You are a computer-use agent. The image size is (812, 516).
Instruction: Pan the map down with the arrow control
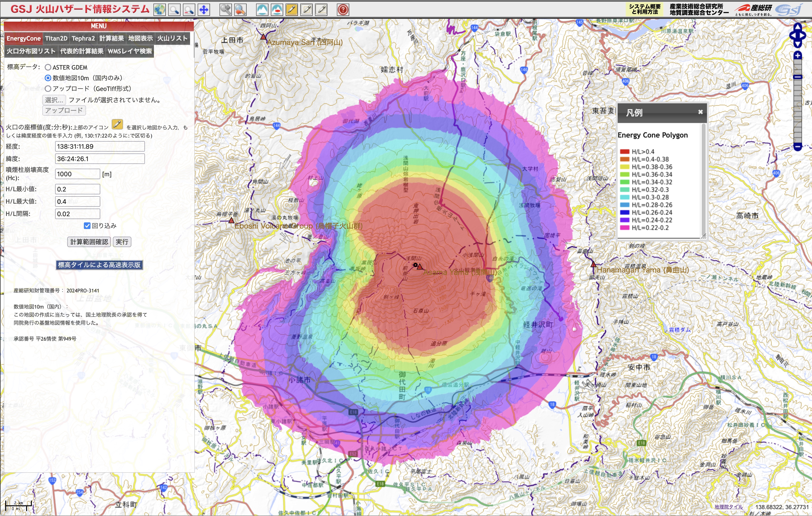tap(798, 43)
